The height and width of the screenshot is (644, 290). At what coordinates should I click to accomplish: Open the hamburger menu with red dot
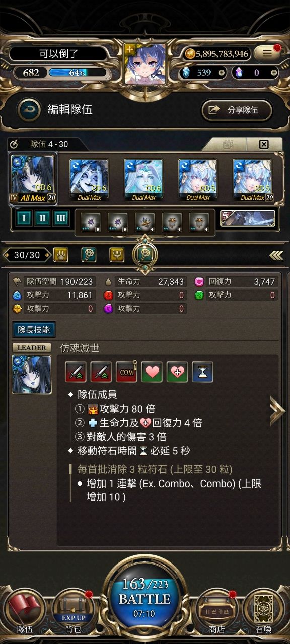[x=267, y=52]
